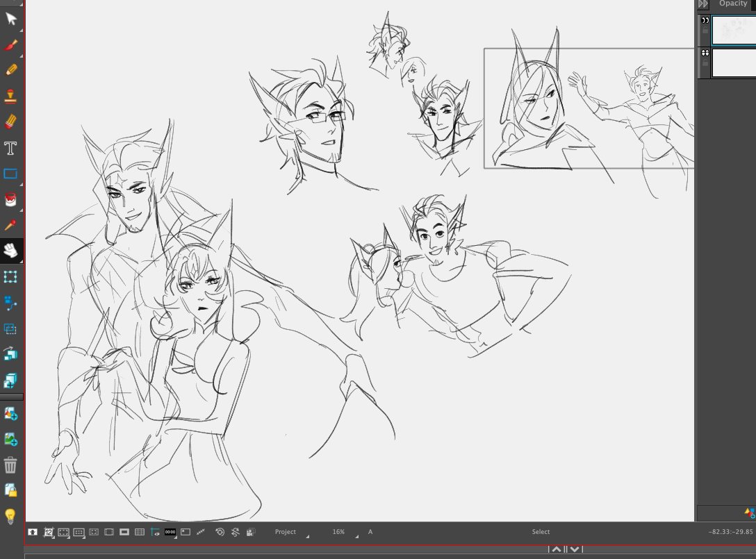
Task: Toggle visibility of the second layer
Action: point(705,53)
